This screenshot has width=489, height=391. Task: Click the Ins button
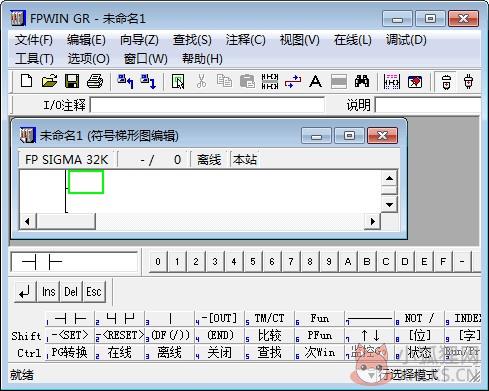click(x=49, y=292)
